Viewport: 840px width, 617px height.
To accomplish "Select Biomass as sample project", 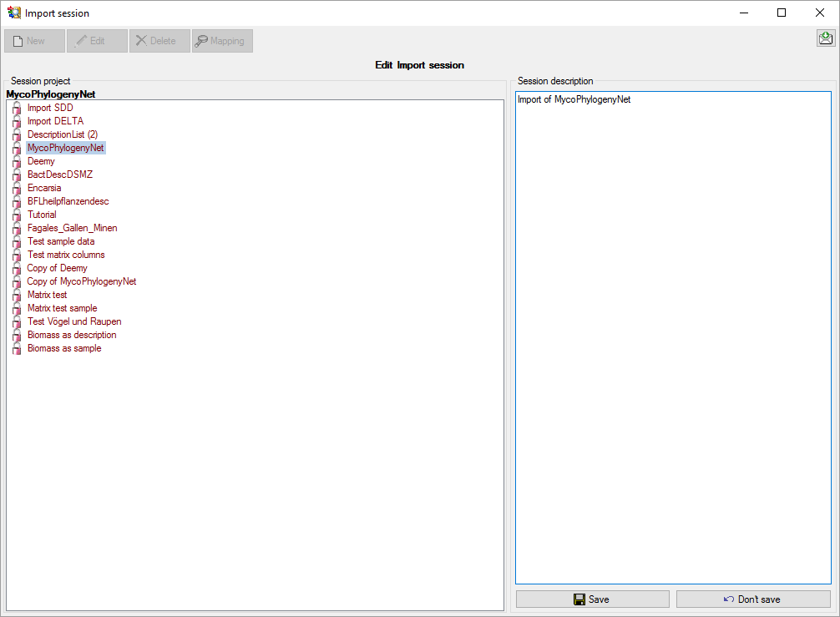I will (64, 349).
